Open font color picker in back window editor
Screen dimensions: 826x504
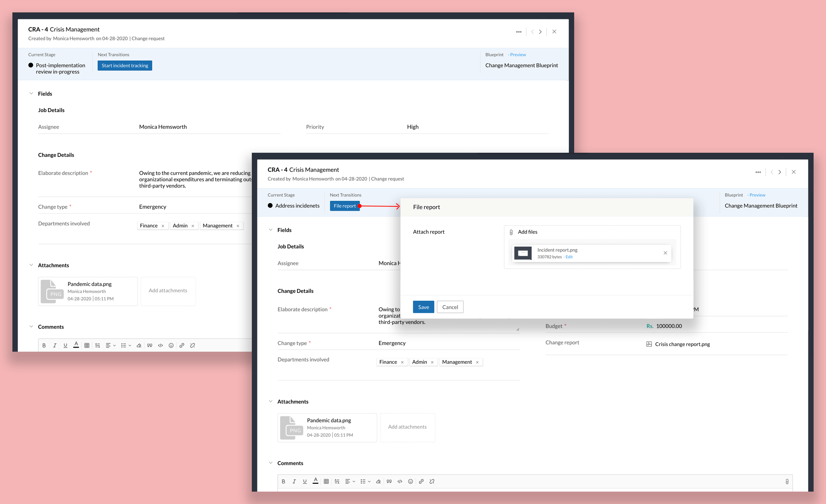76,345
